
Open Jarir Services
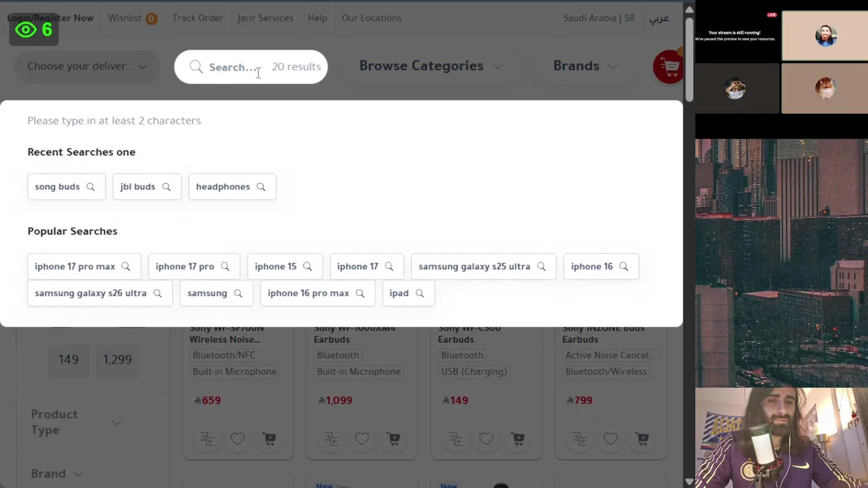click(265, 18)
